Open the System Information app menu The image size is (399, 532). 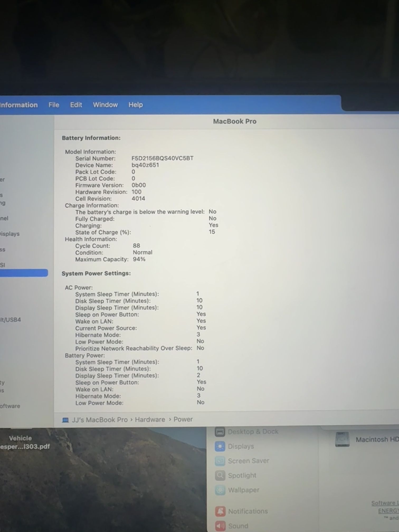[x=18, y=105]
